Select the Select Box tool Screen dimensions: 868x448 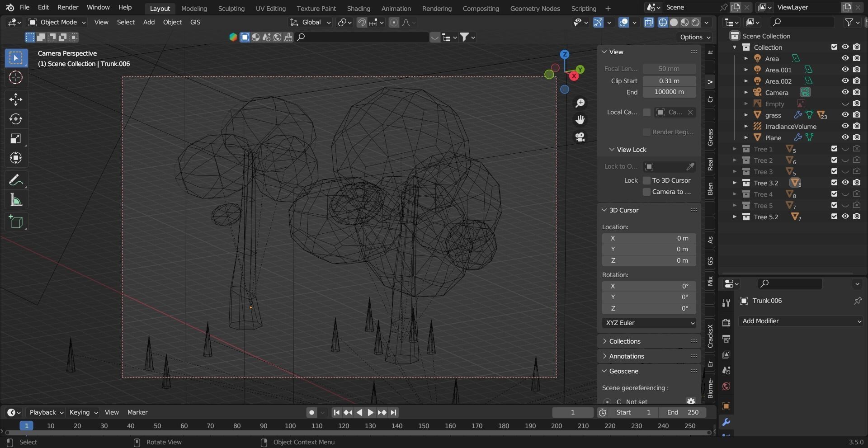16,58
